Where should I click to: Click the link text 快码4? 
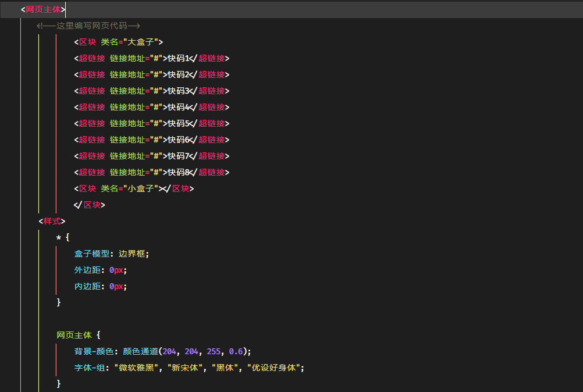click(179, 108)
